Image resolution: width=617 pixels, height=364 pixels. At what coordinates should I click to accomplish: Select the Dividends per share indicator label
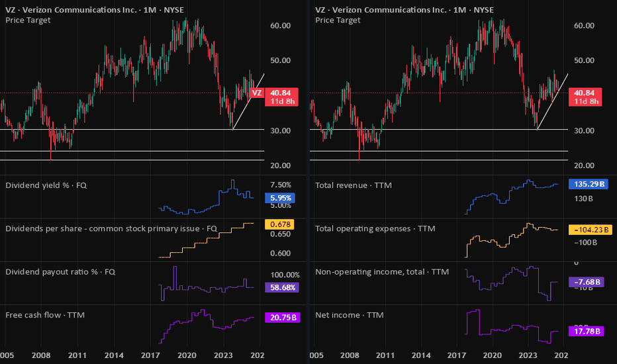coord(111,228)
